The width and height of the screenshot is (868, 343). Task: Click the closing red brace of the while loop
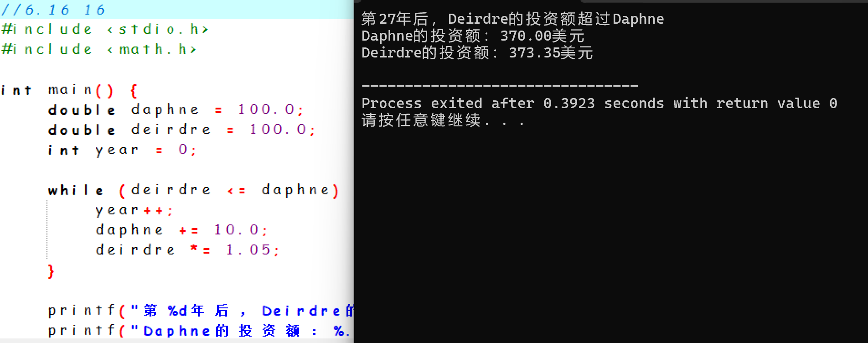(51, 271)
